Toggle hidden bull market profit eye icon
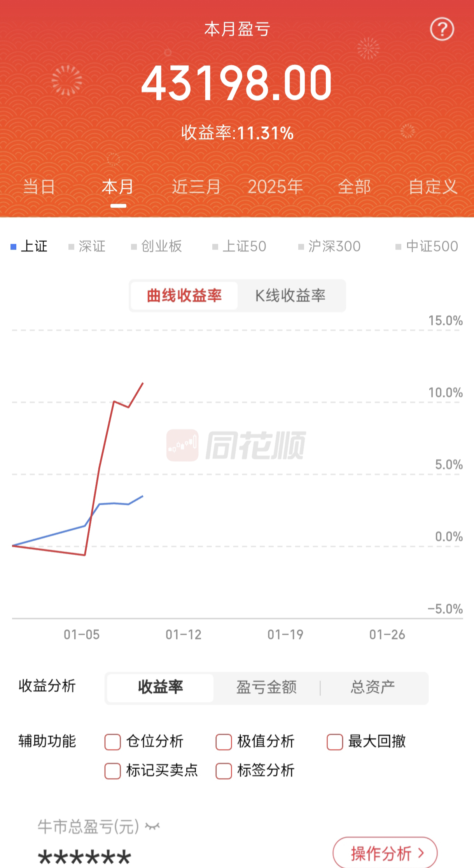 pyautogui.click(x=152, y=826)
